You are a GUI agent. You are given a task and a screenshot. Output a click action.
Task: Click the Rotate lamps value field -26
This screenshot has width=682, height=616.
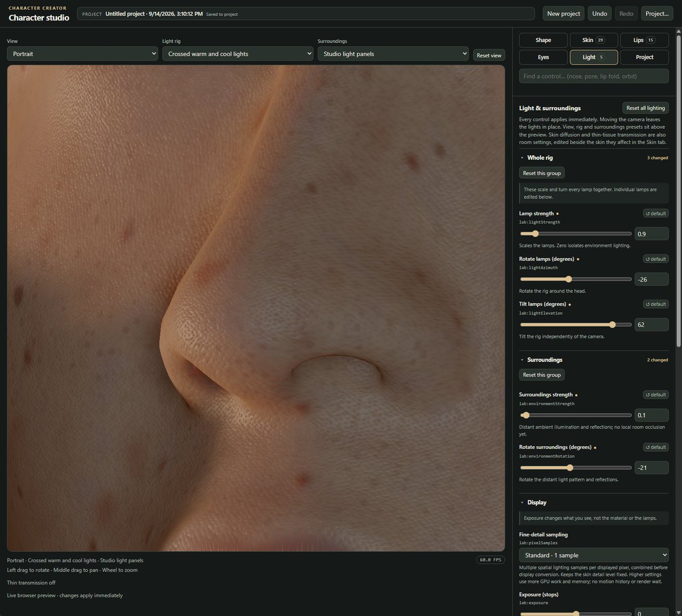tap(651, 279)
